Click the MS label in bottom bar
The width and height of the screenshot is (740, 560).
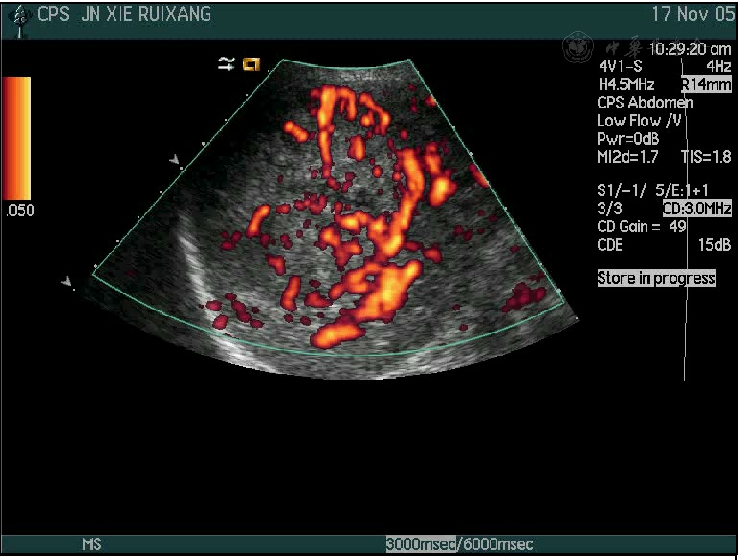(92, 544)
